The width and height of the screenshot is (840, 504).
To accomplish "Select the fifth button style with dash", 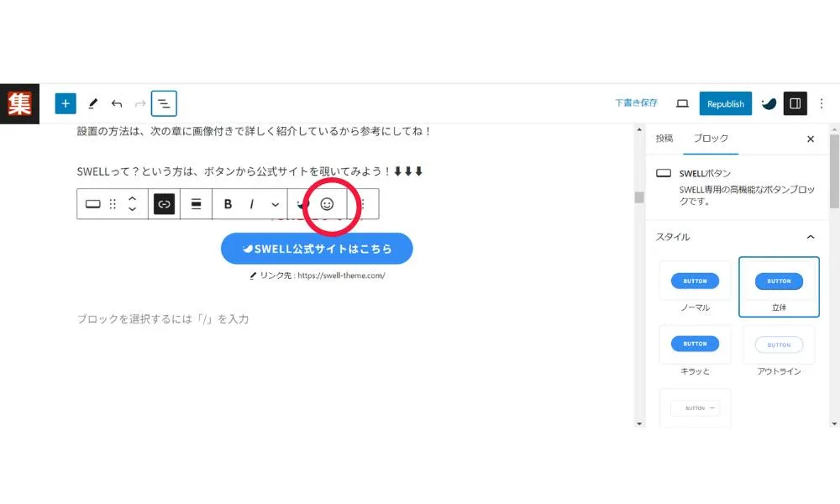I will tap(695, 408).
